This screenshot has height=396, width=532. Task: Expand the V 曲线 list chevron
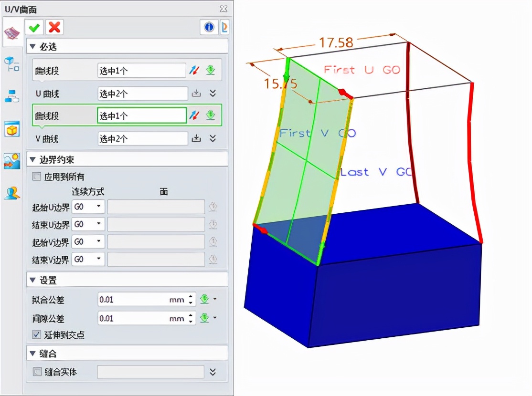(213, 138)
